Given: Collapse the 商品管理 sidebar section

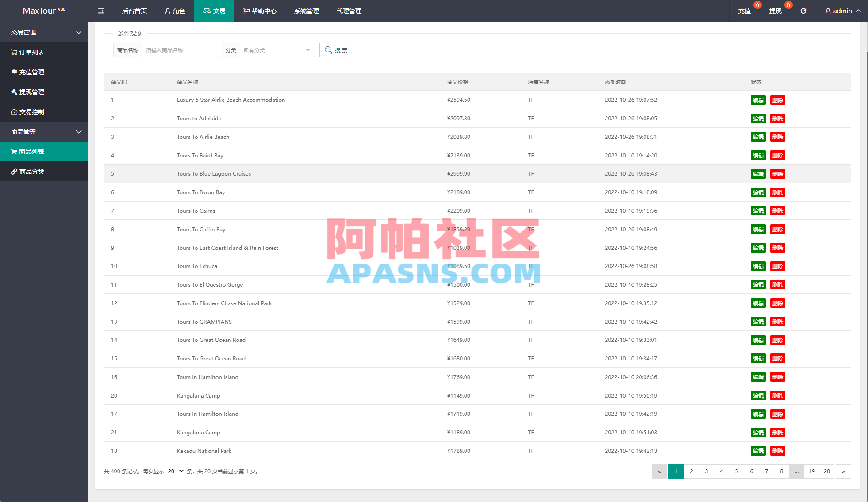Looking at the screenshot, I should point(78,132).
